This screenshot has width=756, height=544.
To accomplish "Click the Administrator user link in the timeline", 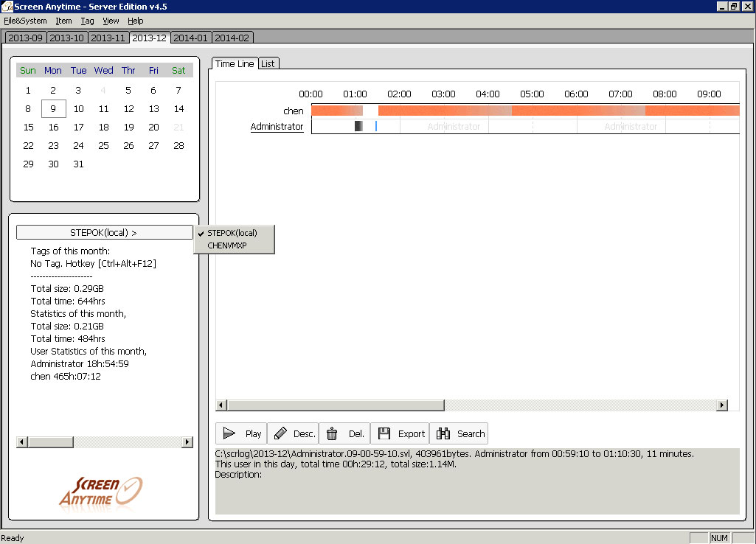I will (277, 126).
